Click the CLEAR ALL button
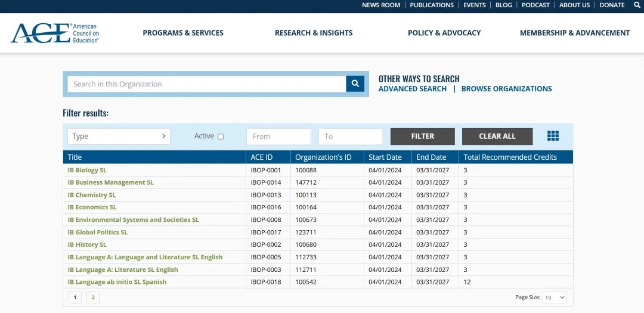This screenshot has width=644, height=313. [497, 137]
